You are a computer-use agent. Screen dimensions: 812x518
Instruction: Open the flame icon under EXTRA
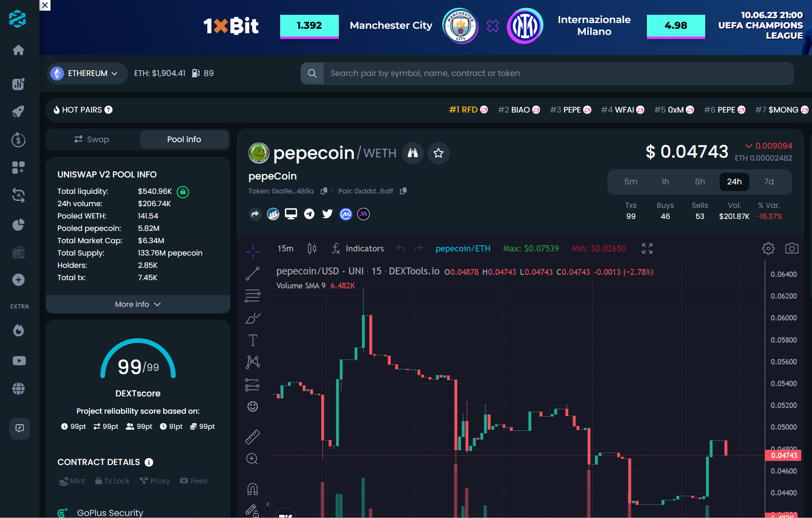tap(18, 330)
